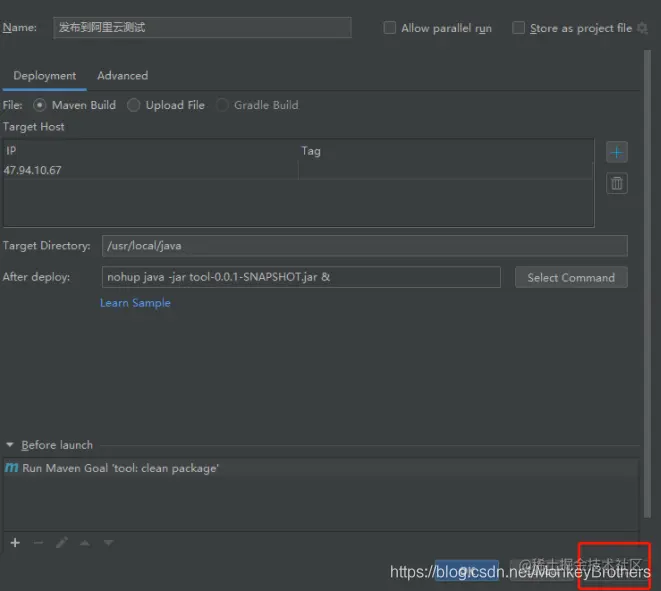
Task: Select the 47.94.10.67 host row
Action: point(298,170)
